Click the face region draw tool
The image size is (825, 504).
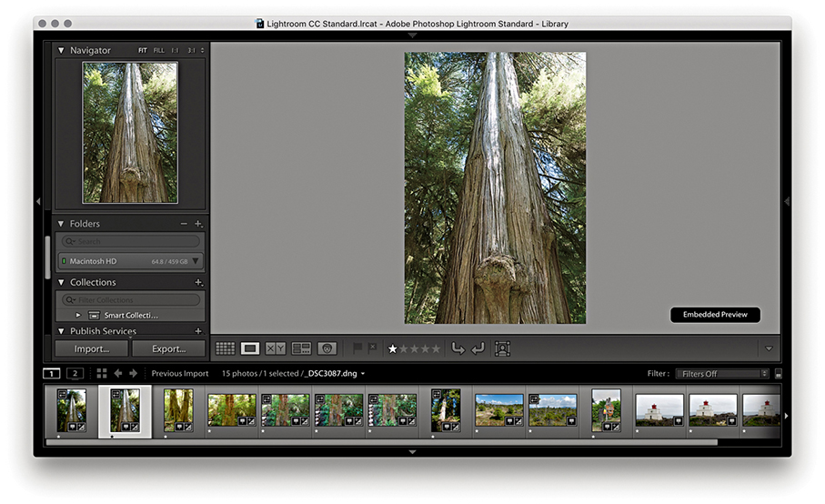(x=502, y=348)
